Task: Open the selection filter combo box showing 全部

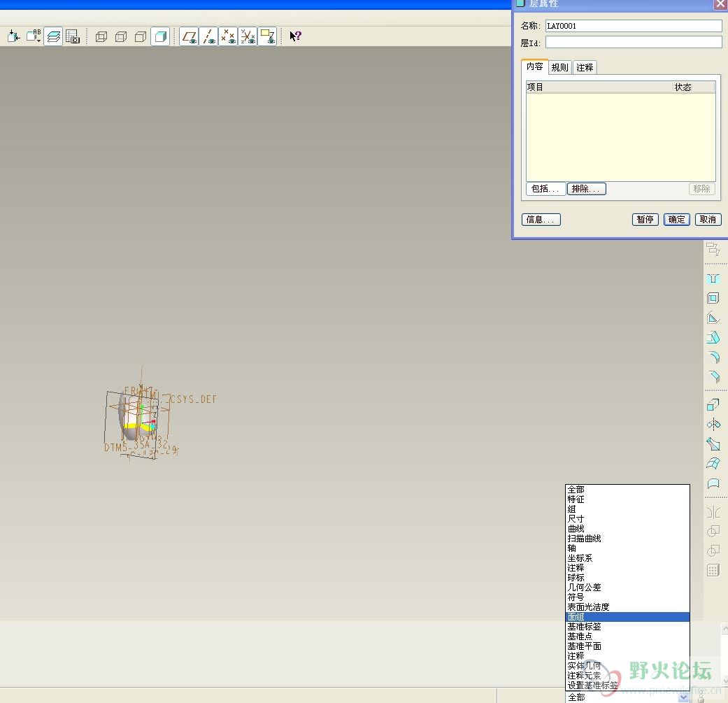Action: [628, 697]
